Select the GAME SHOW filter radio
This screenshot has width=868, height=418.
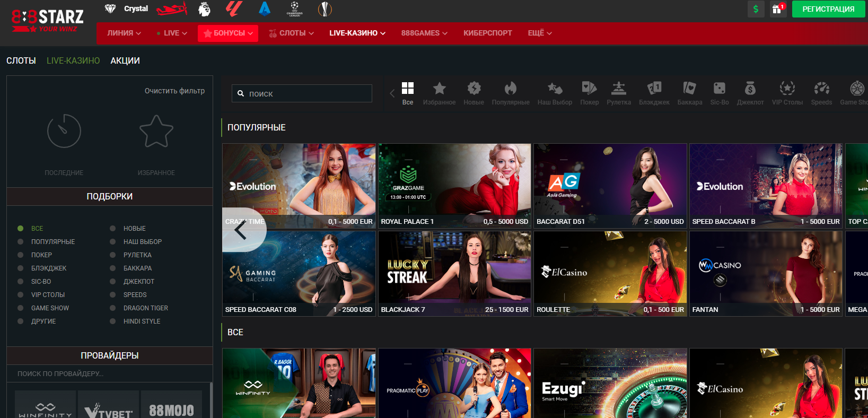[x=21, y=308]
